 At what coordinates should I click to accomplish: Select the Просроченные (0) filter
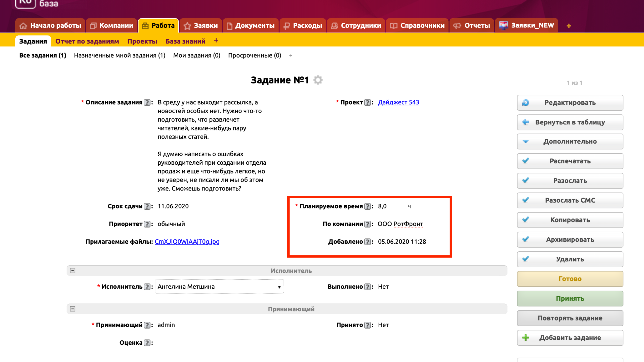[254, 55]
